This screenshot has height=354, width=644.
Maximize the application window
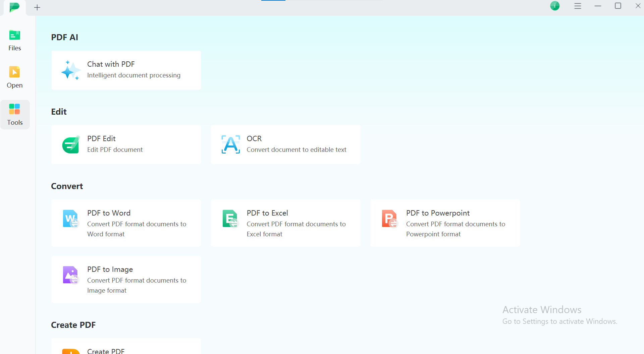[x=618, y=6]
